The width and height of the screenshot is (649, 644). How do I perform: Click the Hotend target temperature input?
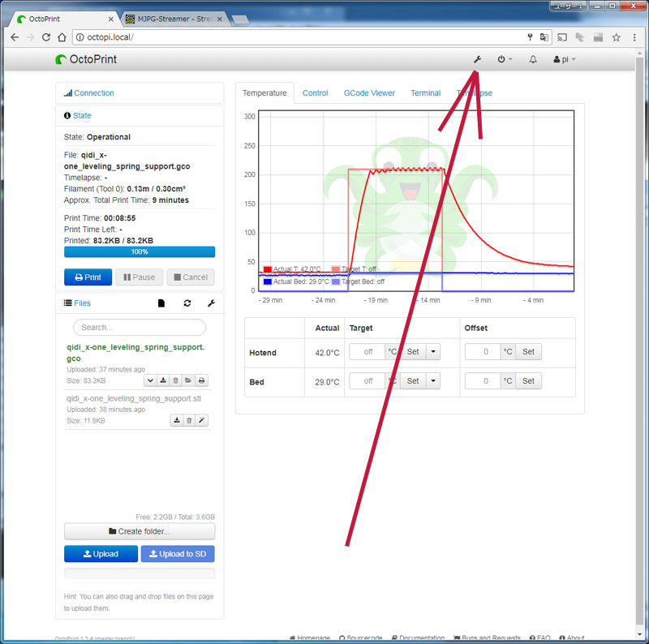click(x=367, y=352)
